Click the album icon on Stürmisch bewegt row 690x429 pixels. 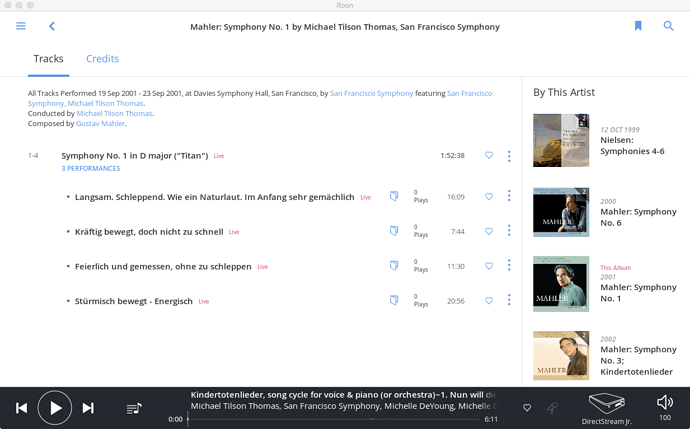pyautogui.click(x=394, y=301)
